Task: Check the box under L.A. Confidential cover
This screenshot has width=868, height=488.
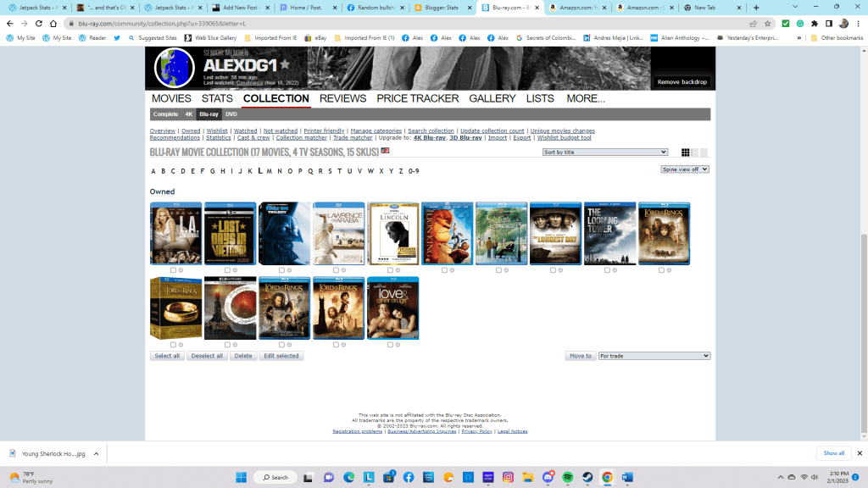Action: [x=173, y=270]
